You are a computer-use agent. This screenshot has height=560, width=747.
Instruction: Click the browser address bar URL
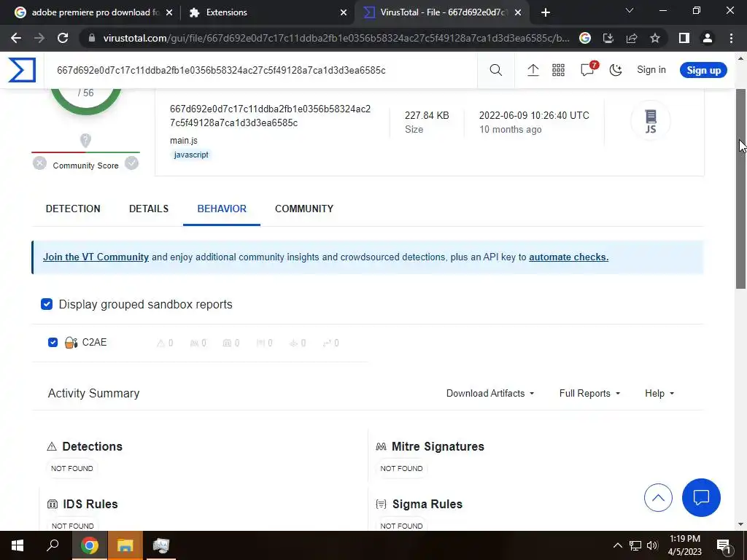(336, 38)
